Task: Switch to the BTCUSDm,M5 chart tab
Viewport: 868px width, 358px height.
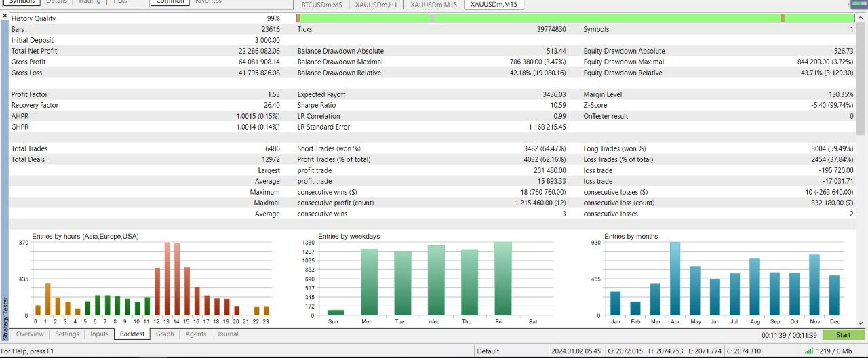Action: [321, 4]
